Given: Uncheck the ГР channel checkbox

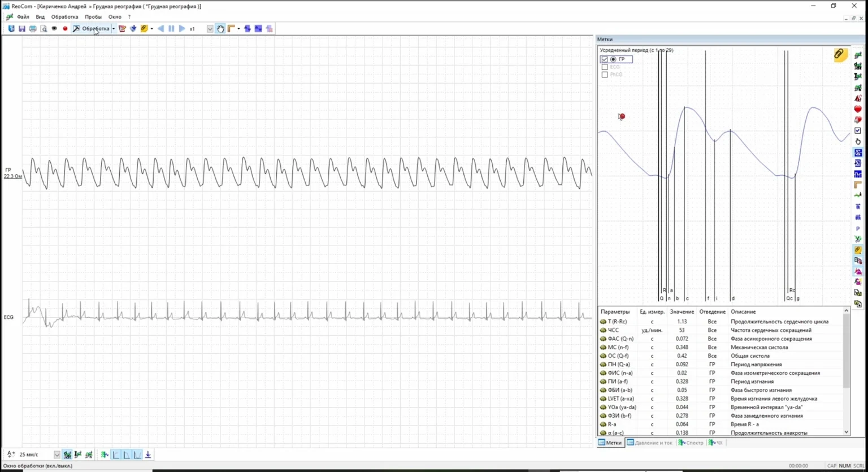Looking at the screenshot, I should click(x=605, y=59).
